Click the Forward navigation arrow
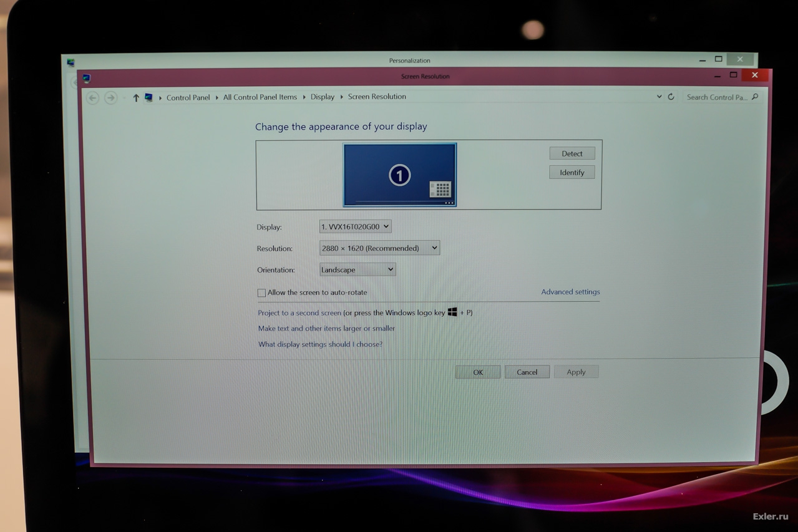798x532 pixels. tap(110, 98)
